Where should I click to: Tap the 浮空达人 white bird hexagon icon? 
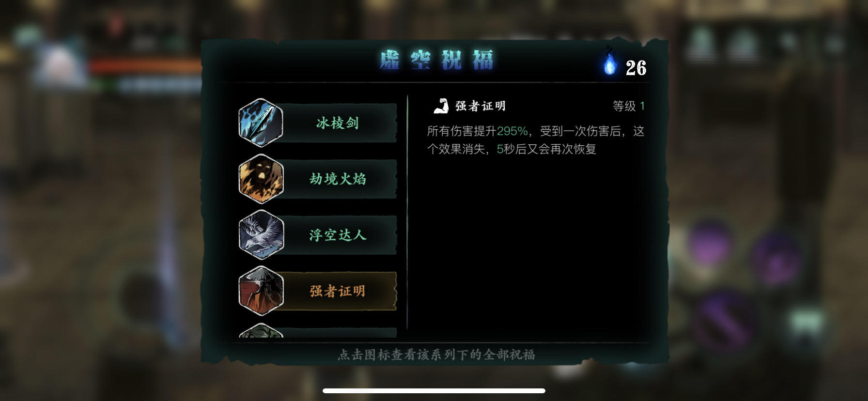click(x=261, y=235)
